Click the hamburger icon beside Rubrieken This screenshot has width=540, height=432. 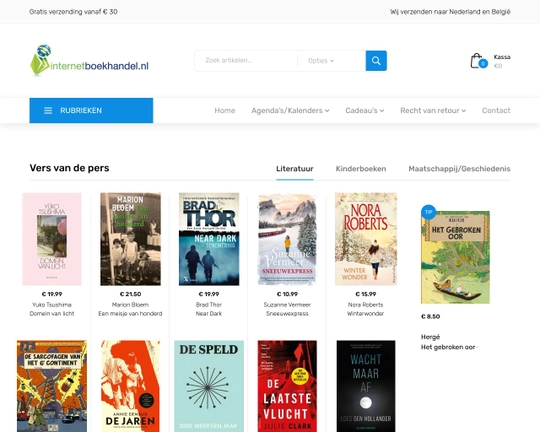point(48,111)
